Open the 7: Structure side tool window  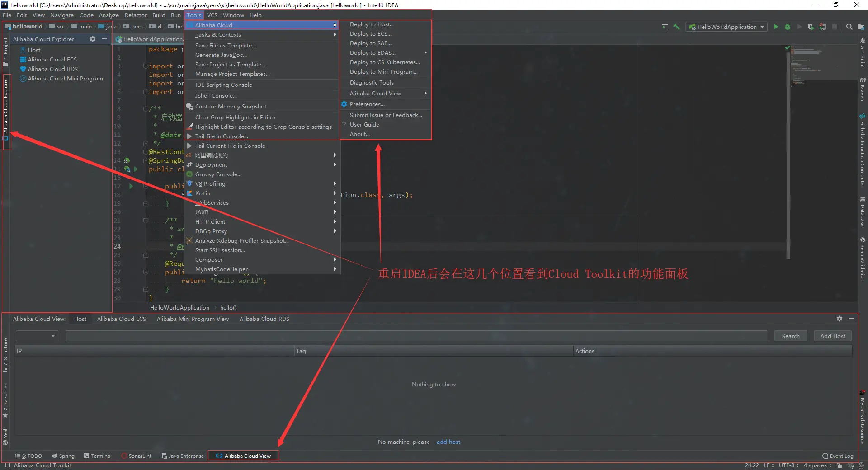(5, 356)
